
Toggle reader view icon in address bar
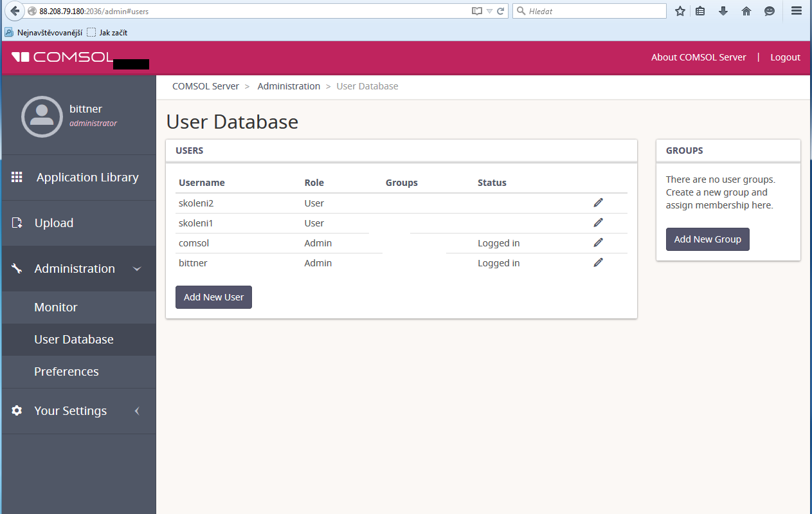pos(476,11)
